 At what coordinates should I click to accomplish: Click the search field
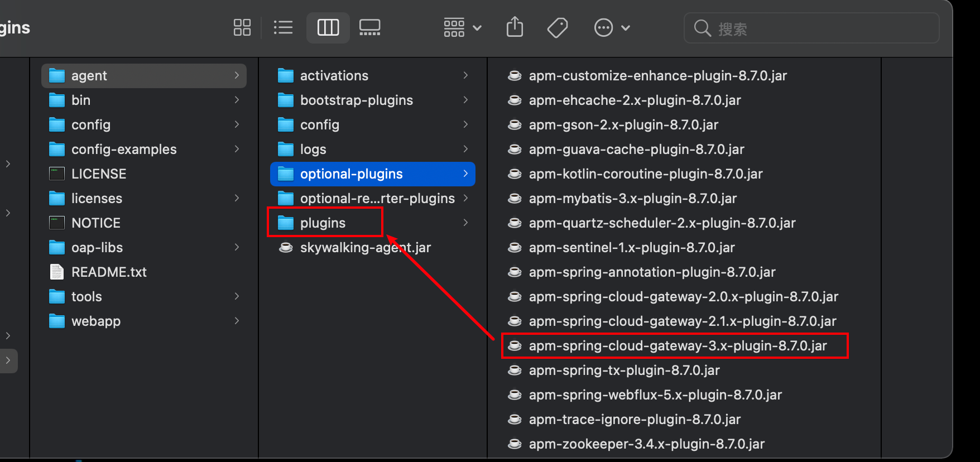coord(811,28)
